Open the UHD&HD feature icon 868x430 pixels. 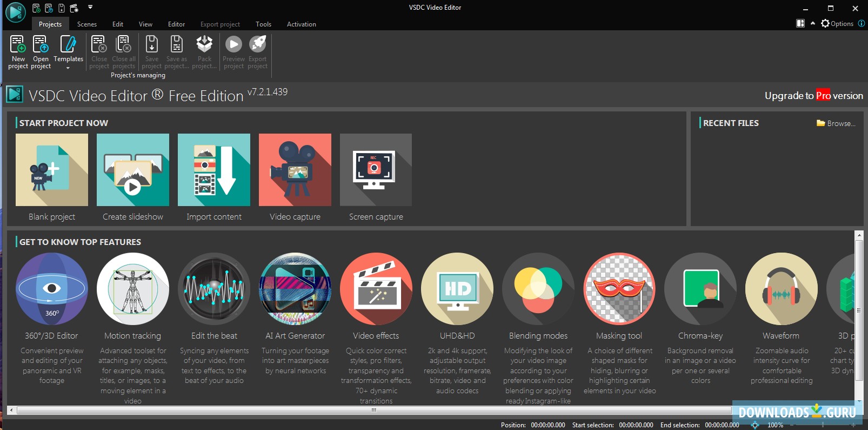click(x=457, y=289)
